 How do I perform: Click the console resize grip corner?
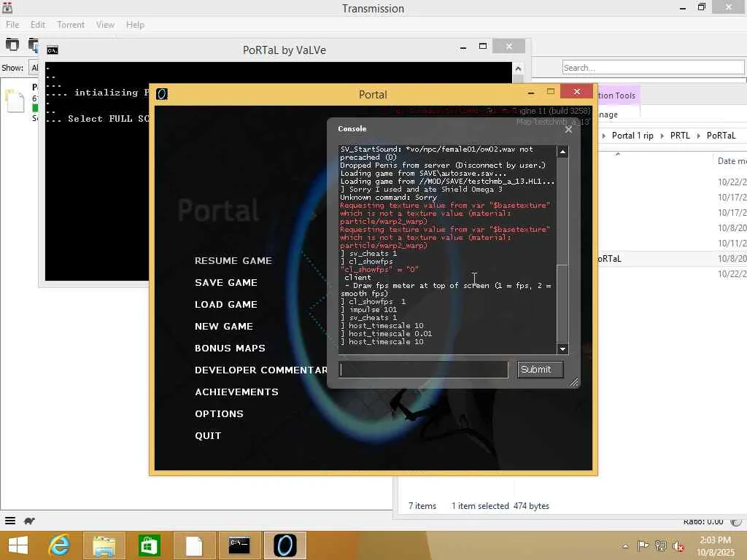click(574, 382)
